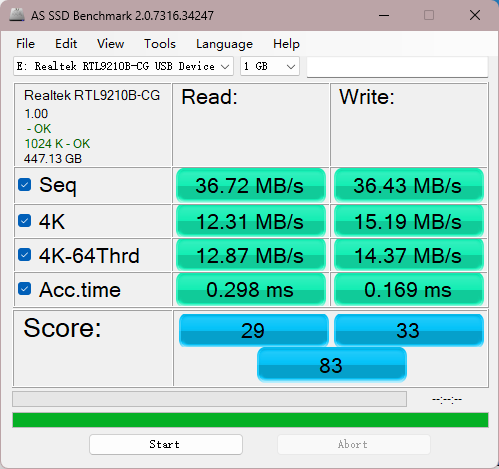499x469 pixels.
Task: Open the Edit menu
Action: pyautogui.click(x=66, y=44)
